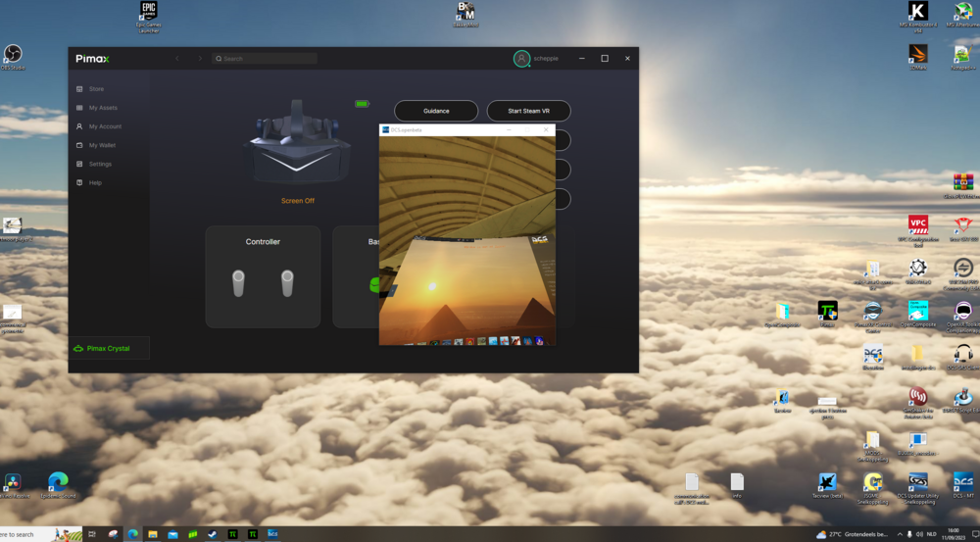Open File Explorer from the taskbar
This screenshot has height=542, width=980.
(153, 534)
